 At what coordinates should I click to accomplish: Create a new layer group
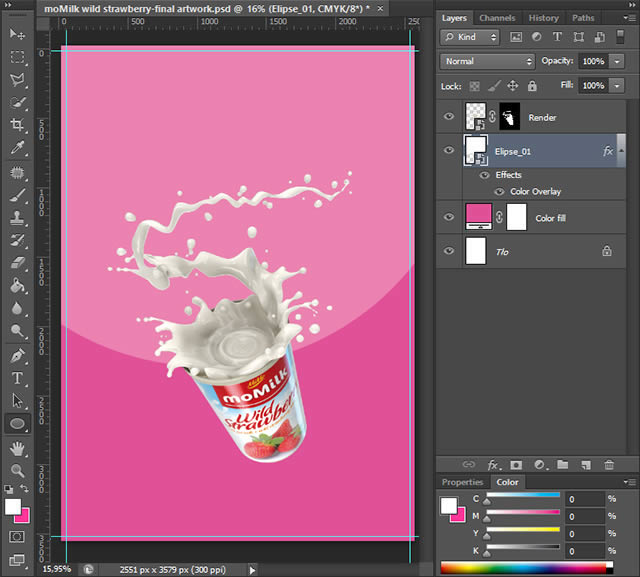tap(563, 464)
